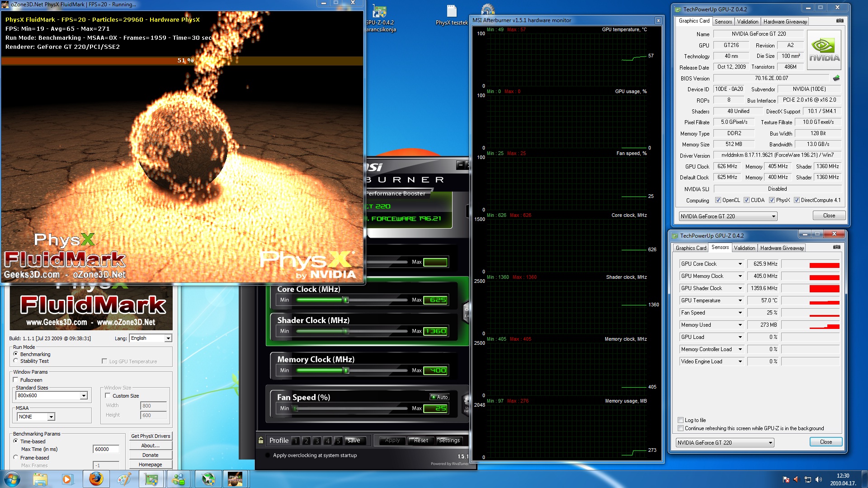Image resolution: width=868 pixels, height=488 pixels.
Task: Select Afterburner profile slot 4
Action: click(328, 441)
